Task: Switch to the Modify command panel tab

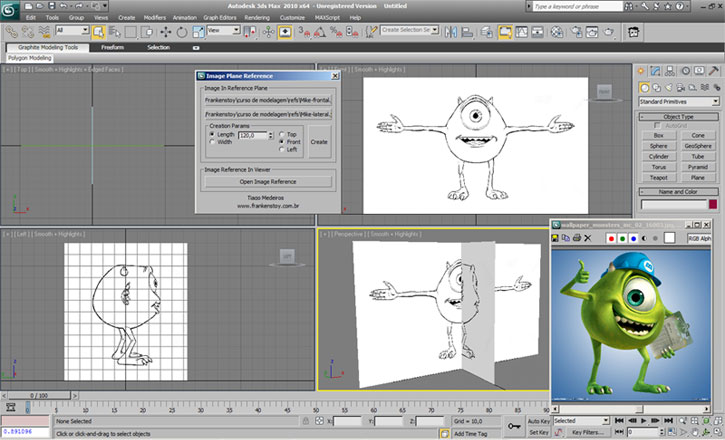Action: coord(655,71)
